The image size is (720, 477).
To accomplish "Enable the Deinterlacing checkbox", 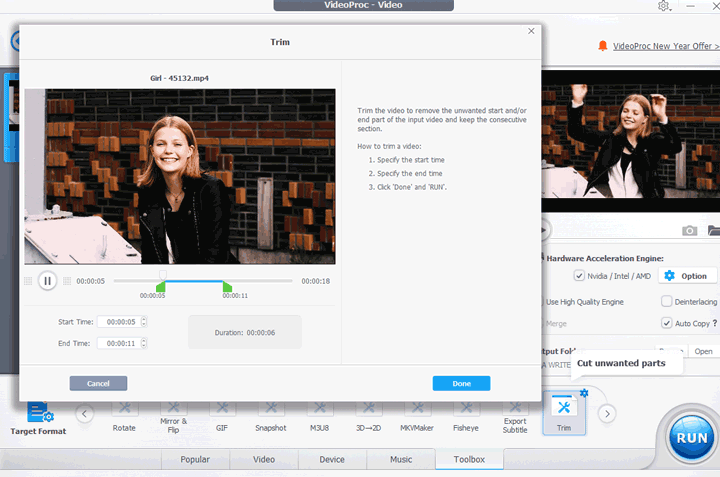I will point(667,301).
